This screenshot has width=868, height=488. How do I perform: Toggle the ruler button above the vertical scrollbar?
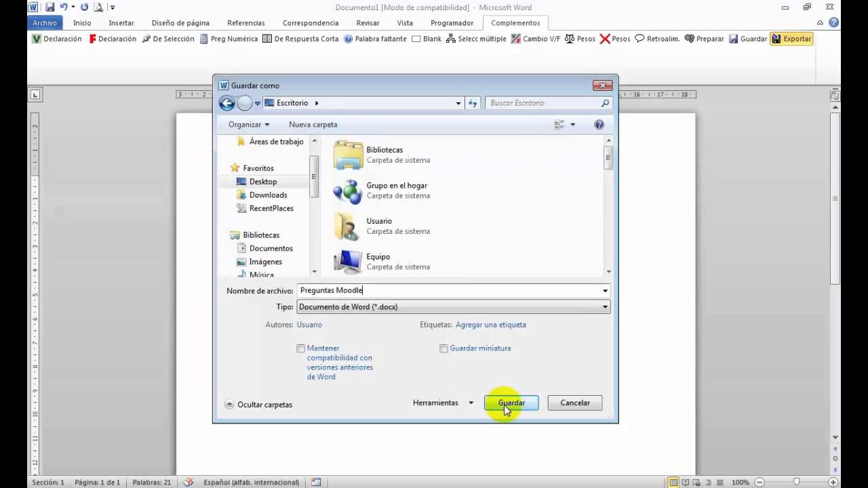[835, 96]
